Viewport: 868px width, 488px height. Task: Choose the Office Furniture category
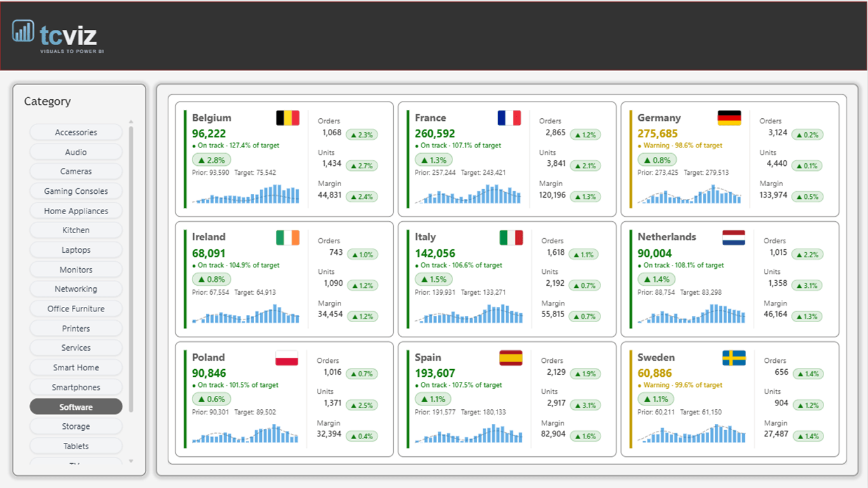(76, 309)
